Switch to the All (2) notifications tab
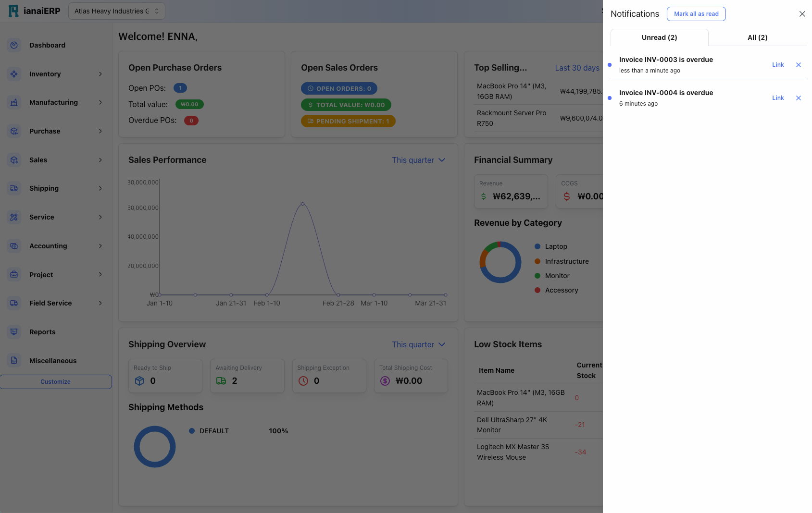Screen dimensions: 812x513 pos(757,37)
